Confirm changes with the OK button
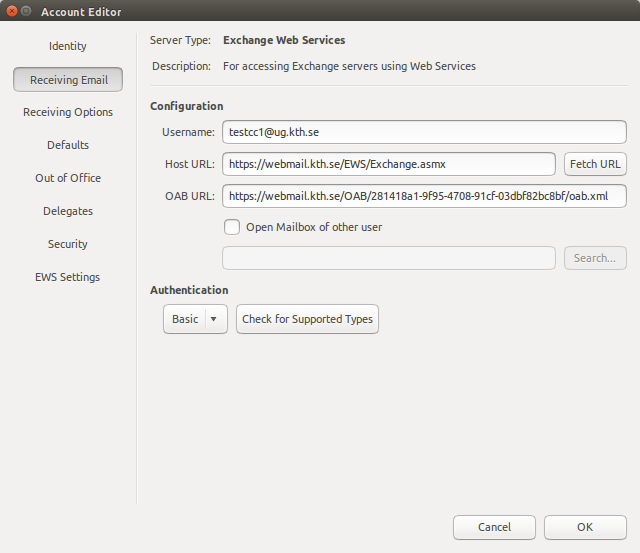 pyautogui.click(x=585, y=527)
